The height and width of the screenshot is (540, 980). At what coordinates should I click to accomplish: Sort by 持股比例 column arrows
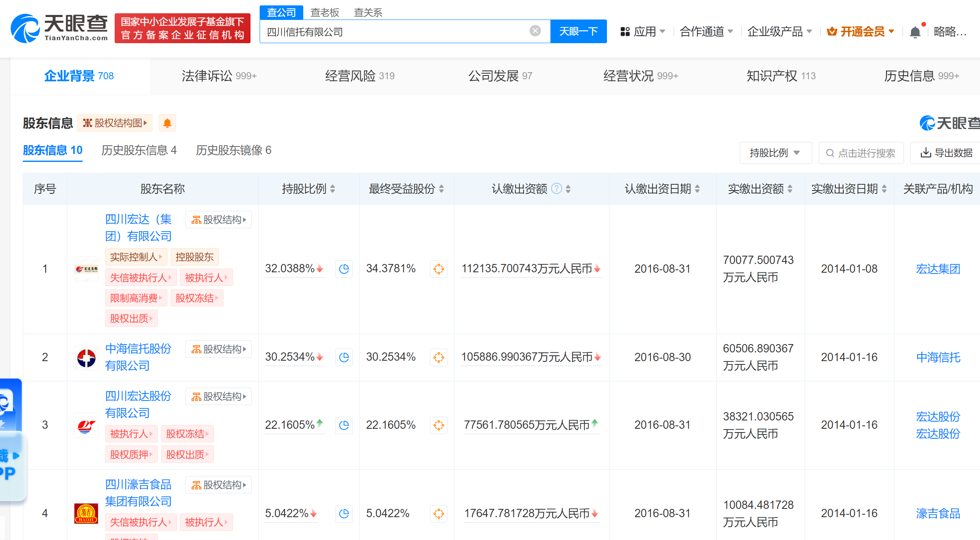tap(333, 189)
